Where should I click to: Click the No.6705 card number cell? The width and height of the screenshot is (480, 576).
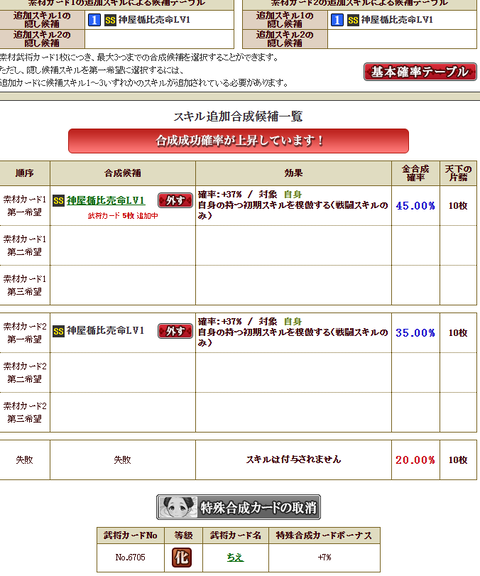130,558
